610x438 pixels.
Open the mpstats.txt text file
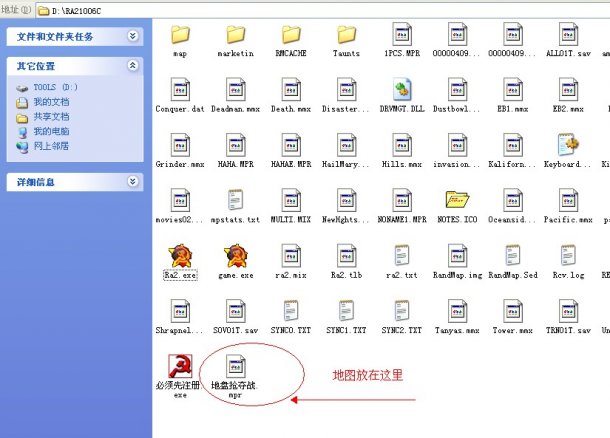point(235,202)
